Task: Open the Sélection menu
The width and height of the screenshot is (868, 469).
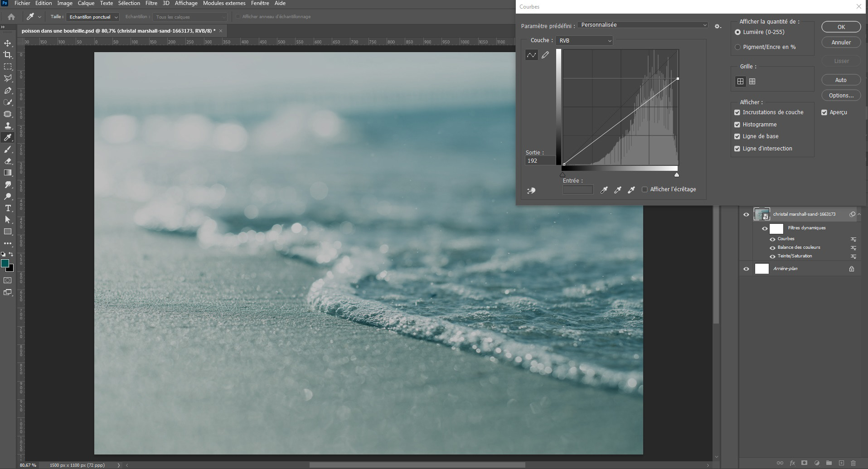Action: click(129, 3)
